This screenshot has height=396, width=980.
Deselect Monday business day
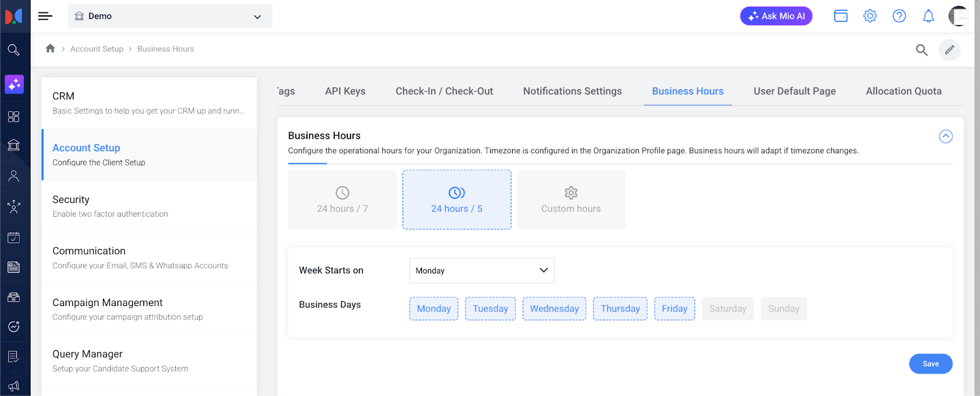(x=434, y=308)
